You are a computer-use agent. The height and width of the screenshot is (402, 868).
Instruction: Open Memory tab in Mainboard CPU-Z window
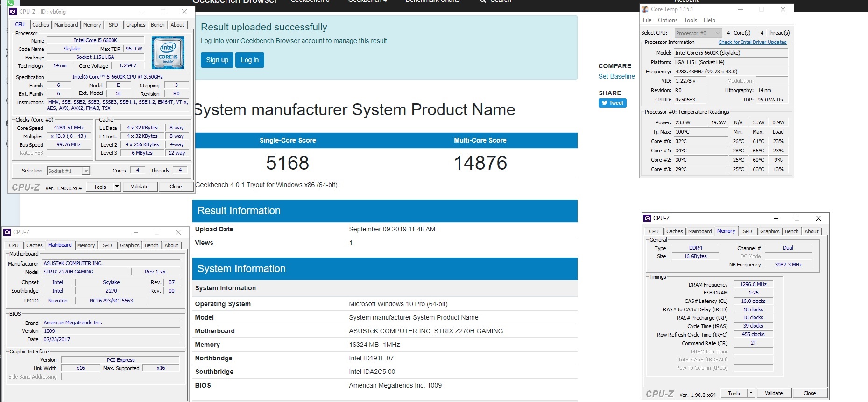point(86,245)
